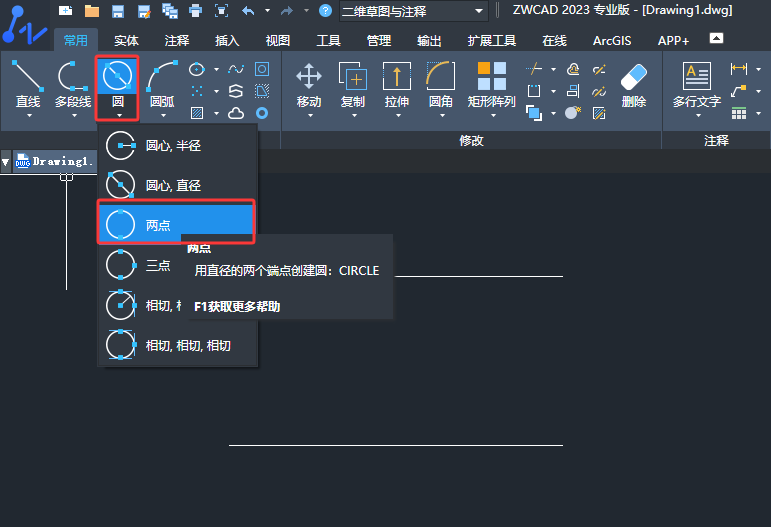Image resolution: width=771 pixels, height=527 pixels.
Task: Select the 圆弧 (Arc) tool
Action: (x=162, y=84)
